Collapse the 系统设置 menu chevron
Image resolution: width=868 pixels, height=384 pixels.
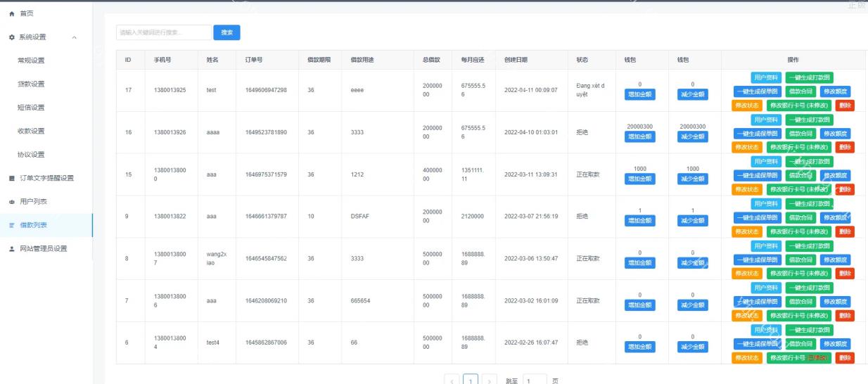[x=75, y=37]
